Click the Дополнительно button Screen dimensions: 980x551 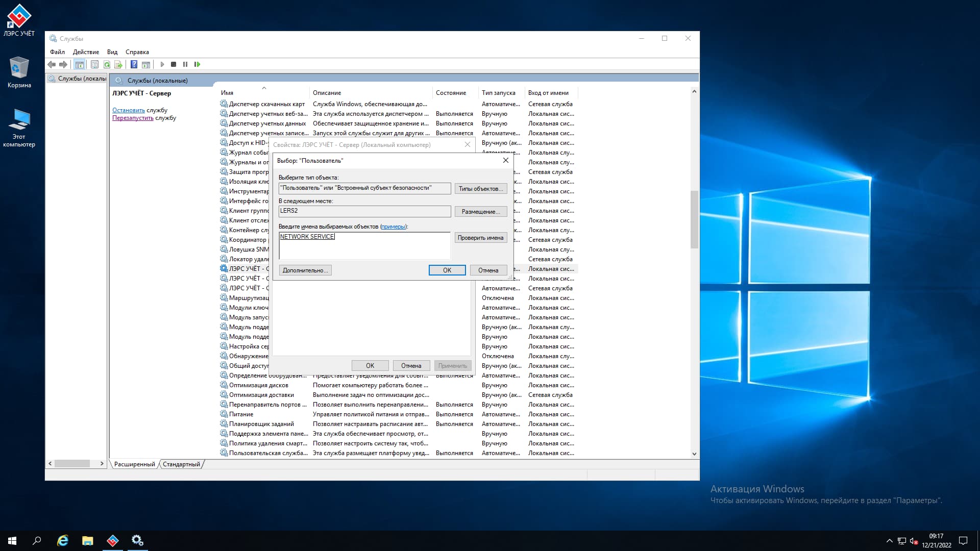pos(305,270)
